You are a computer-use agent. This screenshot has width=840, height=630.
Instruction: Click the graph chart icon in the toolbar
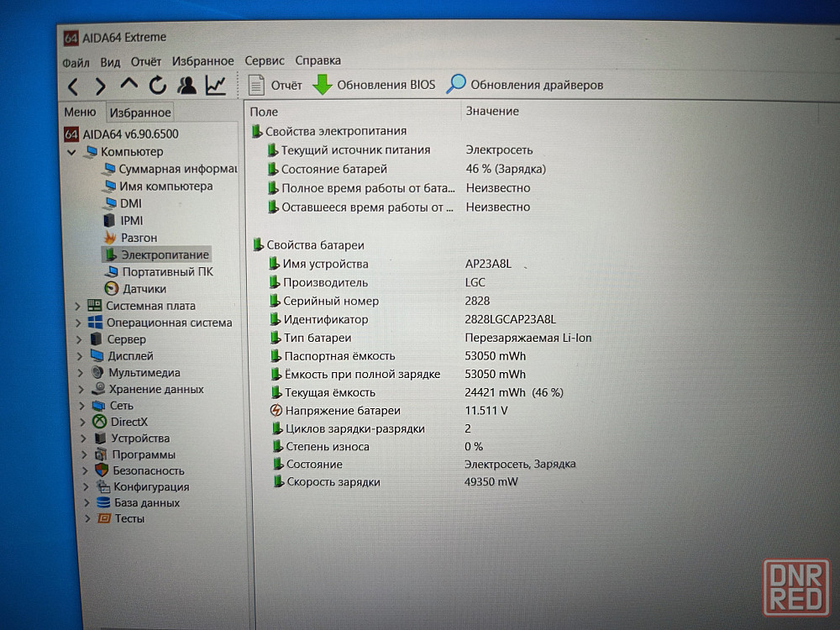(x=216, y=85)
